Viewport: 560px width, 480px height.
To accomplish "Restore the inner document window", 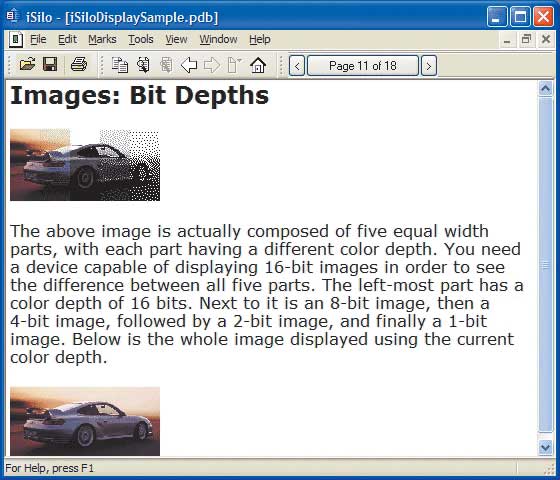I will pyautogui.click(x=526, y=39).
